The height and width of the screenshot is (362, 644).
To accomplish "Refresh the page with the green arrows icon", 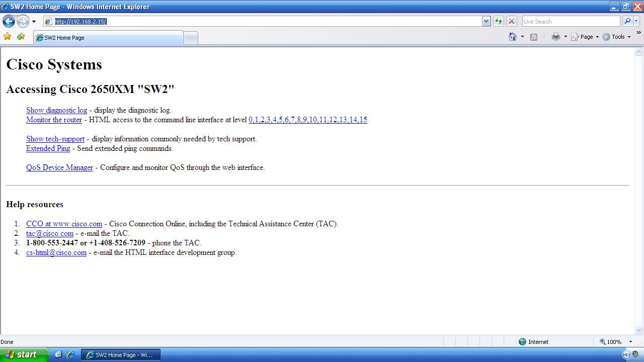I will pyautogui.click(x=498, y=21).
